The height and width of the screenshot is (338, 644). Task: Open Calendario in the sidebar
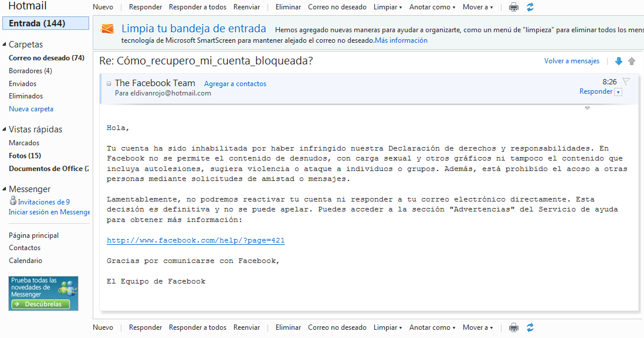[25, 261]
